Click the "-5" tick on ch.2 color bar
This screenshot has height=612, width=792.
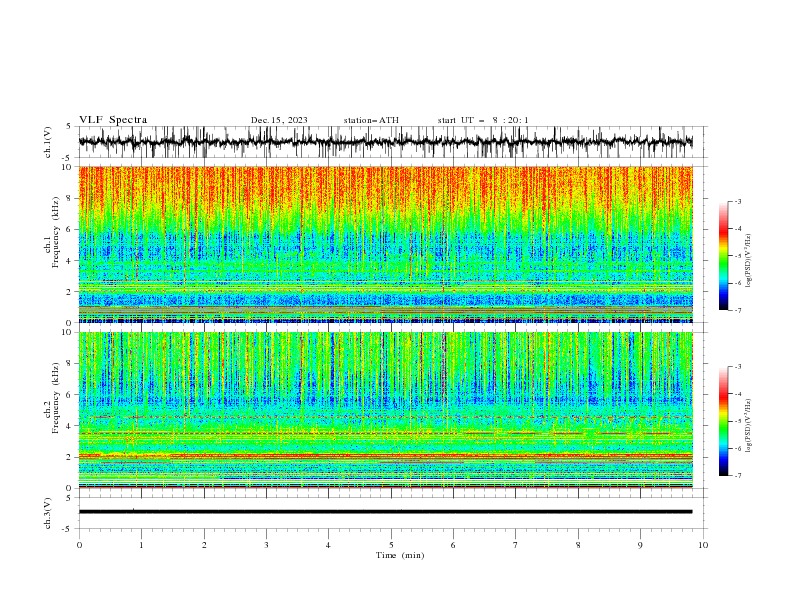coord(737,421)
